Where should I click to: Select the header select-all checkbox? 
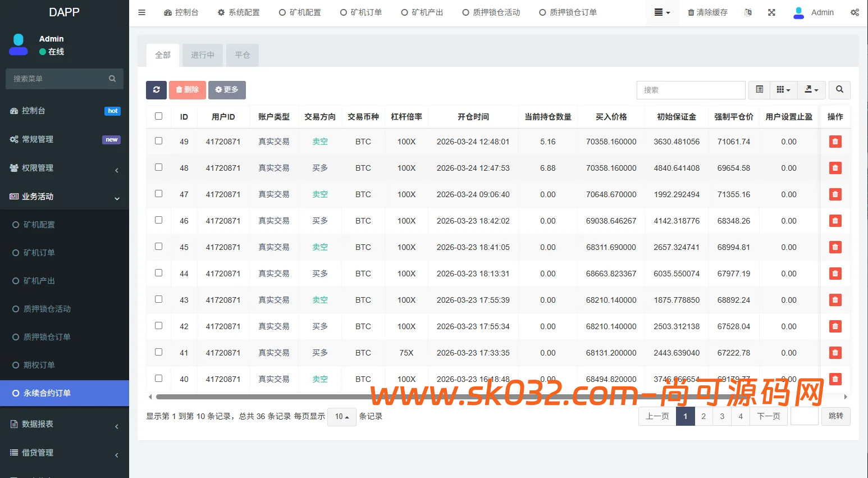(158, 116)
